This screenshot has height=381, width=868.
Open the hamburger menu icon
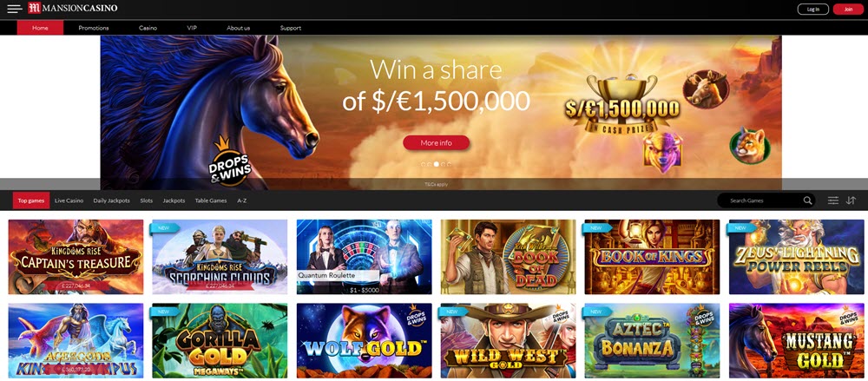(15, 9)
